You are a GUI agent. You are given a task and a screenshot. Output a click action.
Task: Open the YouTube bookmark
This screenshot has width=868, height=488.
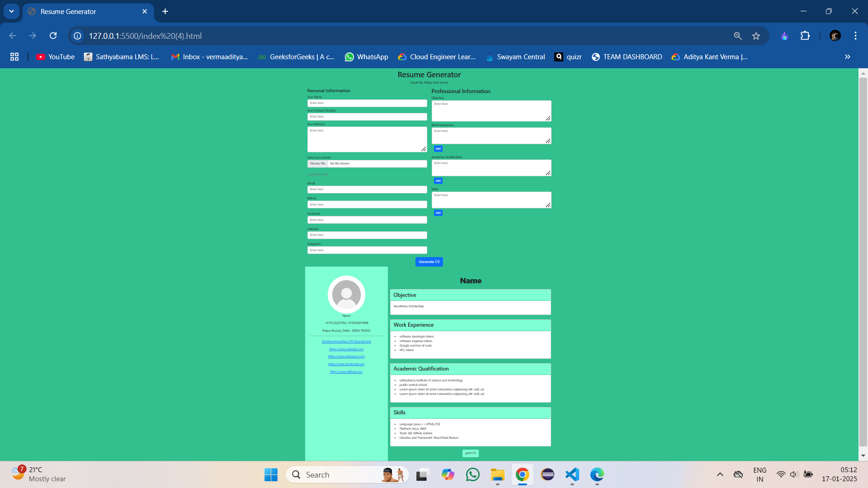[55, 57]
